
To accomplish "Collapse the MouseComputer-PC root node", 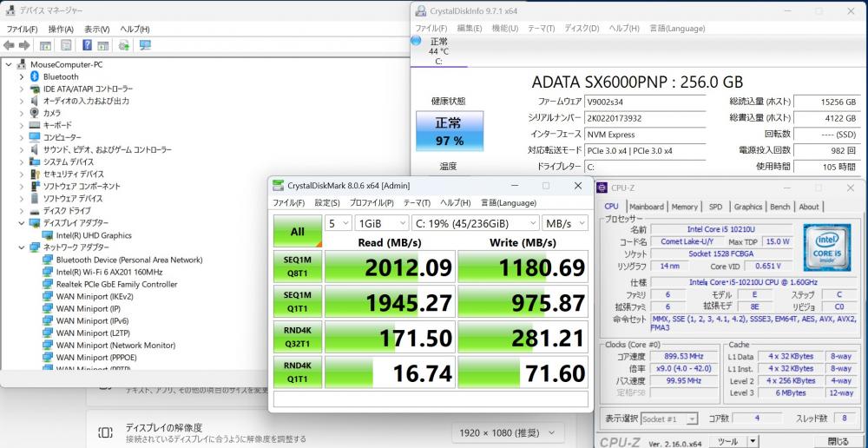I will tap(9, 64).
